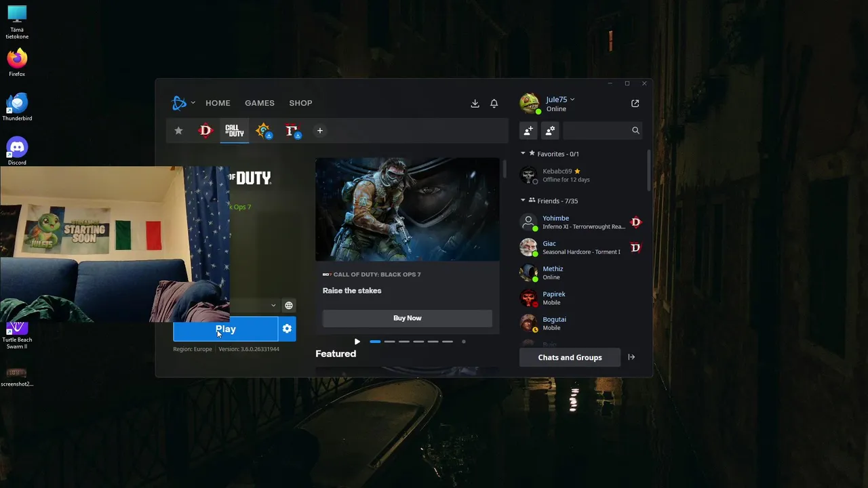Click the 'Raise the stakes' headline

tap(352, 291)
